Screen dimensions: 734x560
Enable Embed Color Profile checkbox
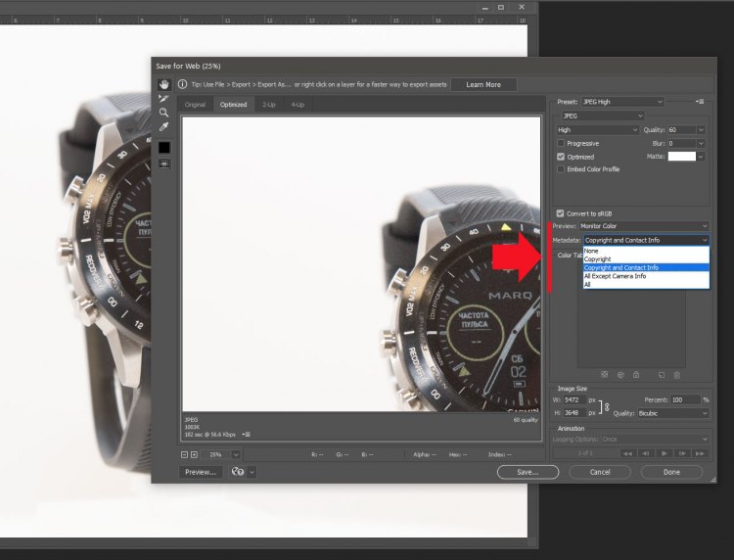click(x=561, y=168)
